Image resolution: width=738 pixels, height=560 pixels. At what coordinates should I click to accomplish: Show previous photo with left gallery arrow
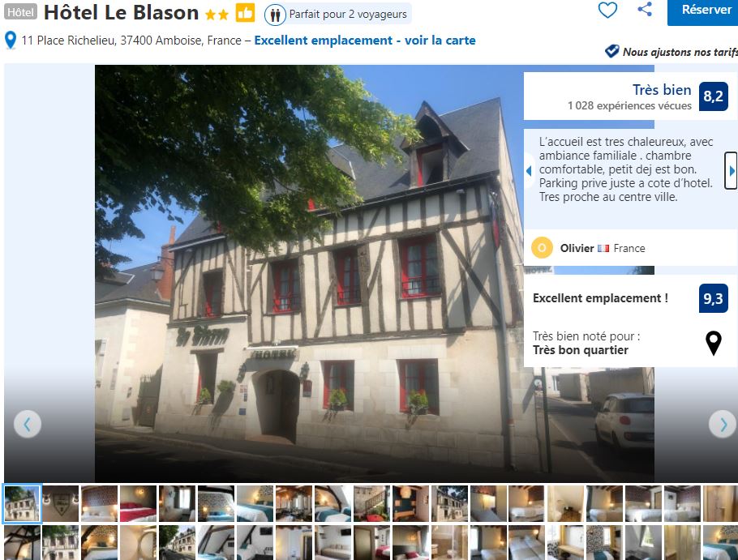(x=28, y=424)
